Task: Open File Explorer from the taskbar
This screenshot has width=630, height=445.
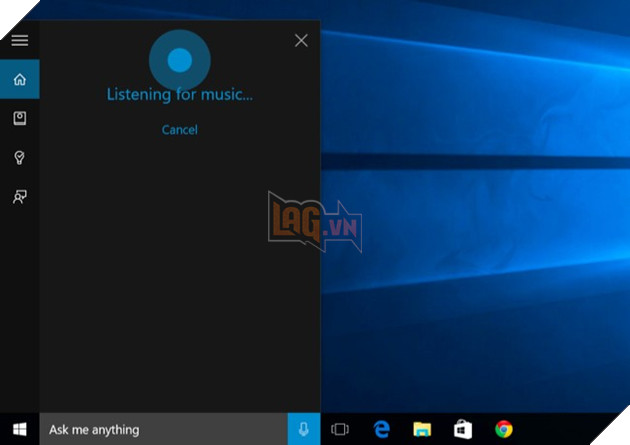Action: click(422, 430)
